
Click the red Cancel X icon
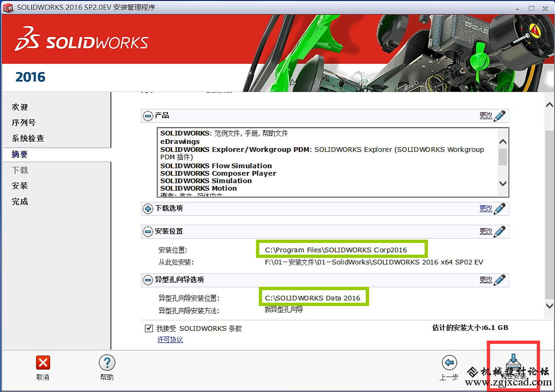click(43, 363)
